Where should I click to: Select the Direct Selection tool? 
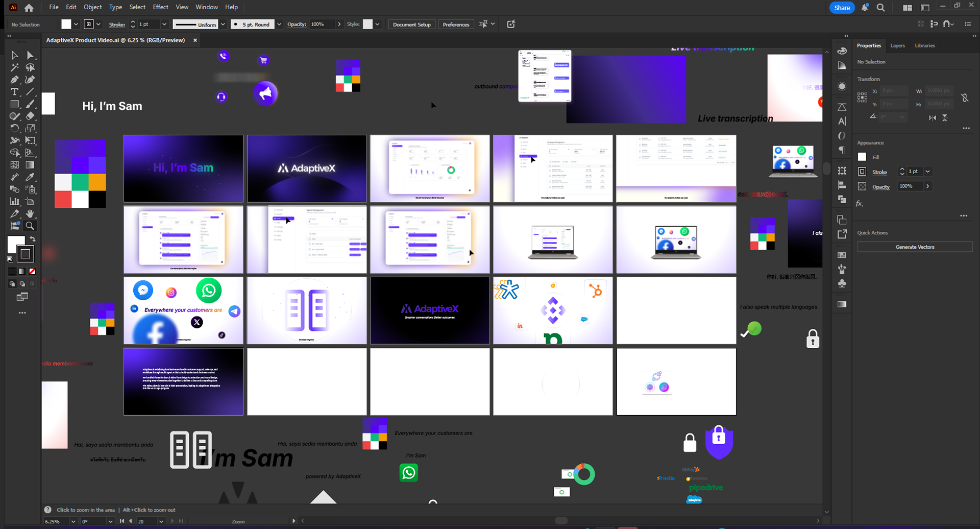pos(30,55)
